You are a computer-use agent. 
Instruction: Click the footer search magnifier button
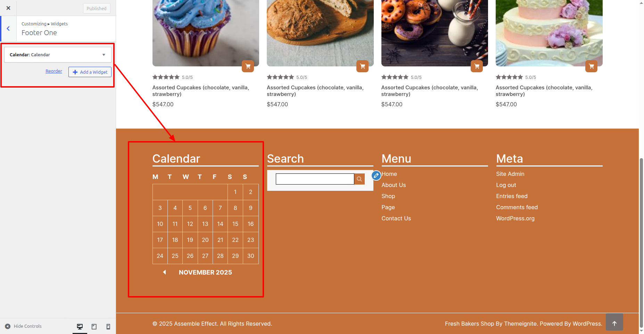coord(360,179)
